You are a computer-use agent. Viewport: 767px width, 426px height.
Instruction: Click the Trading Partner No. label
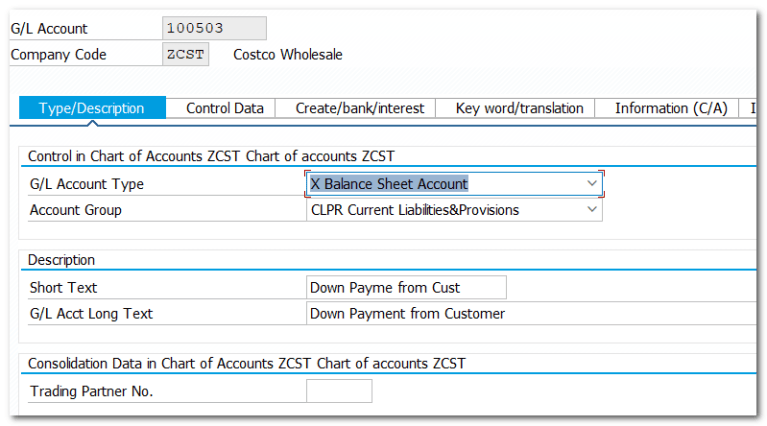(x=91, y=391)
